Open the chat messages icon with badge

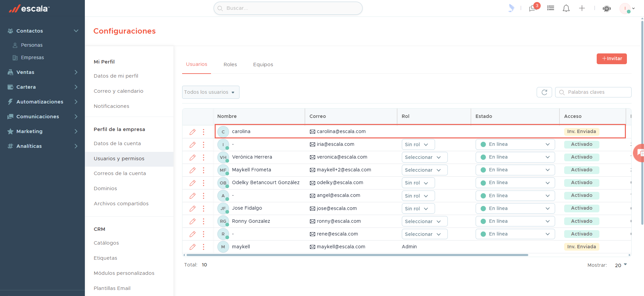(x=533, y=8)
